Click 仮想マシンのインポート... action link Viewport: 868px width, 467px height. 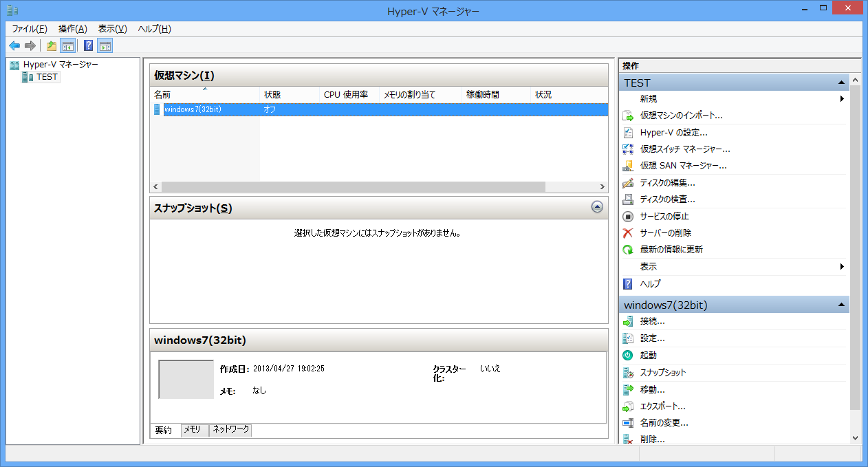coord(681,116)
